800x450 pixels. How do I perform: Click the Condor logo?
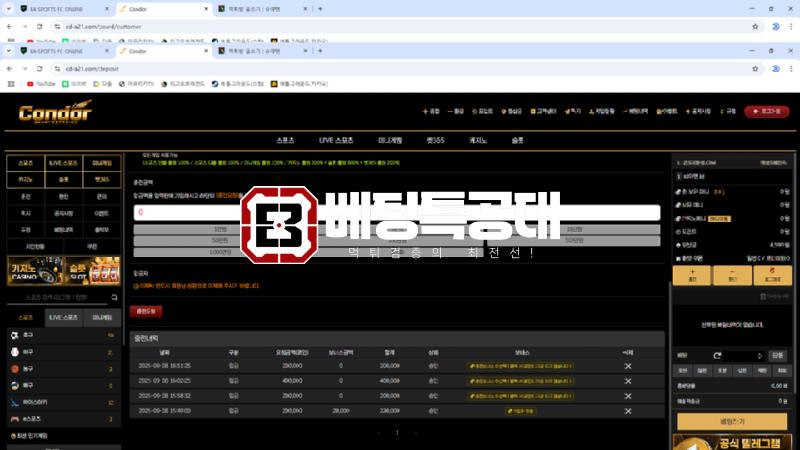[x=55, y=112]
